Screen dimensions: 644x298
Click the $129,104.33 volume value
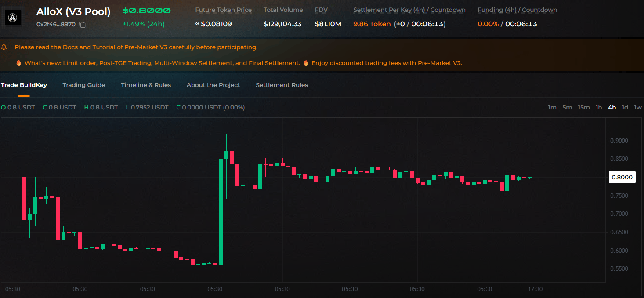pos(282,24)
